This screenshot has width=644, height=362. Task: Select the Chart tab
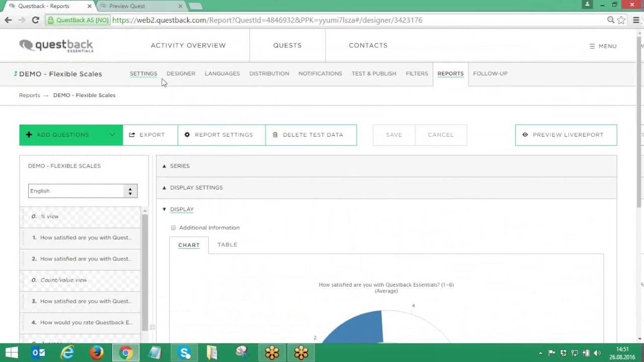click(189, 245)
